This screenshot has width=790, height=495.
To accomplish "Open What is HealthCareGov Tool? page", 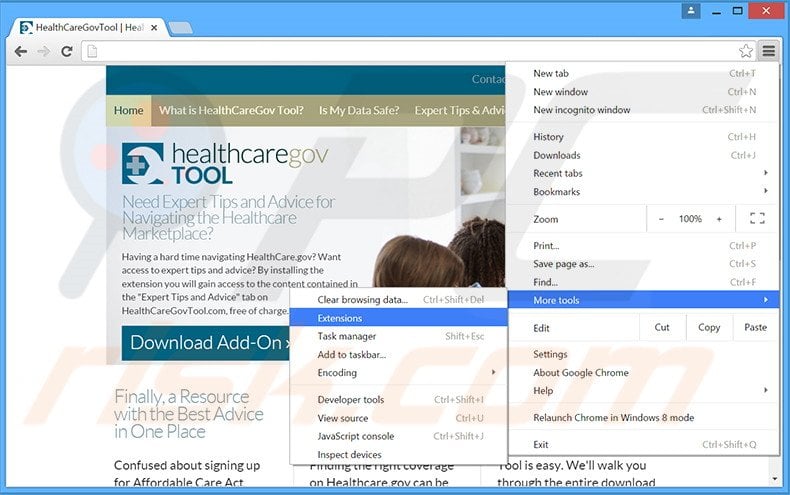I will pyautogui.click(x=231, y=110).
